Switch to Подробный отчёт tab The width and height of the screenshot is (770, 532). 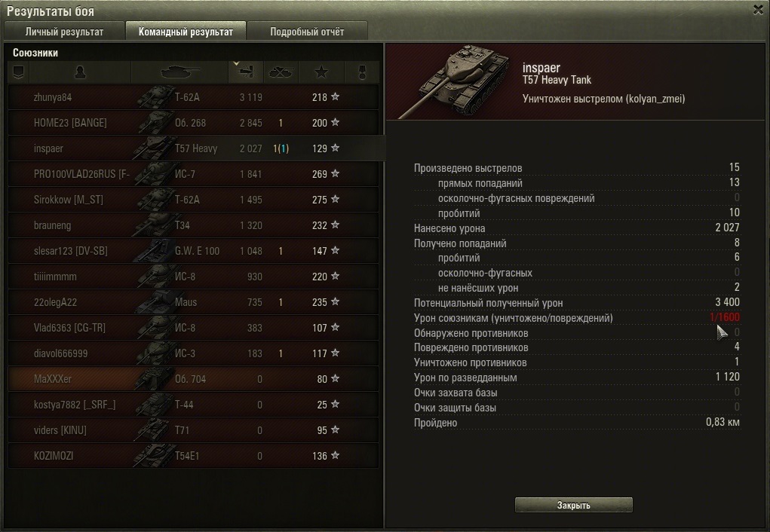307,32
